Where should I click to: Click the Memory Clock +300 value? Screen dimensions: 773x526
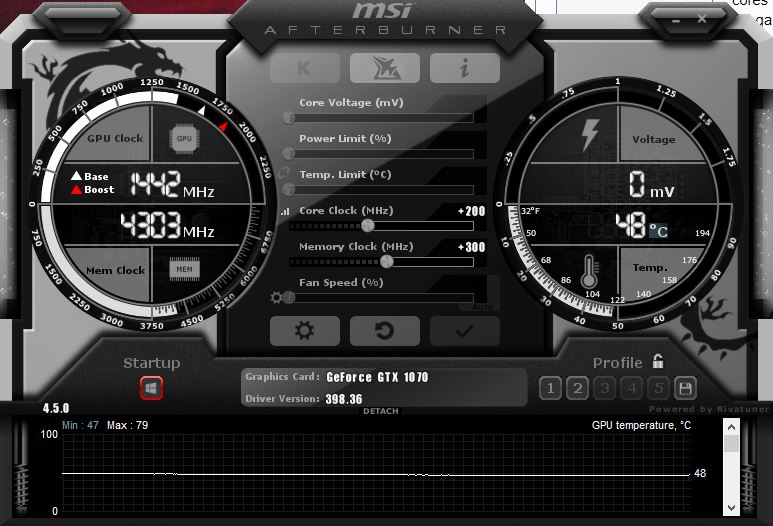(471, 247)
